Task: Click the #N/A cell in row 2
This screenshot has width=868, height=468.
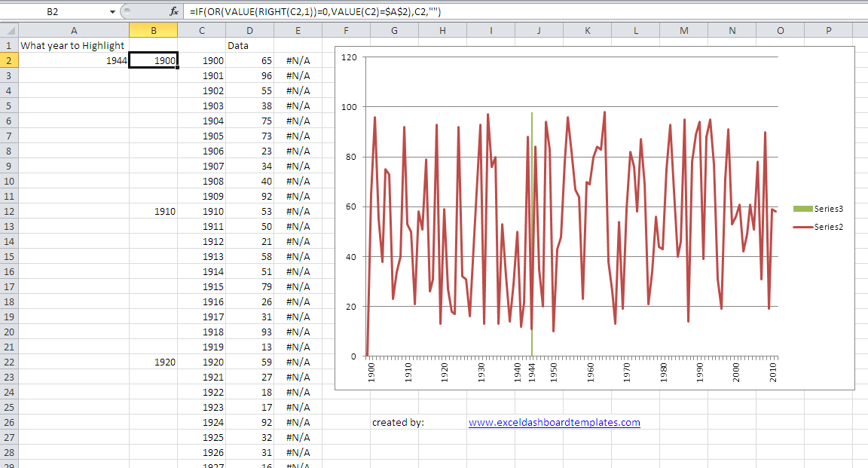Action: tap(298, 60)
